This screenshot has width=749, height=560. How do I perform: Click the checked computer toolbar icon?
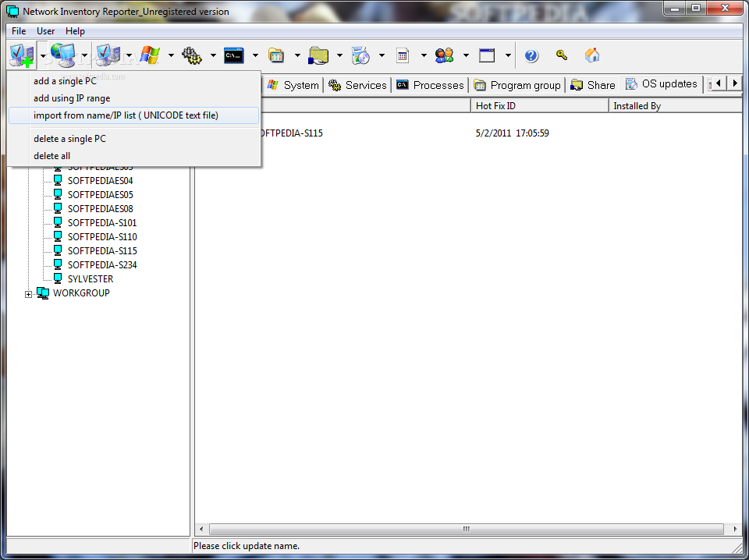point(108,55)
